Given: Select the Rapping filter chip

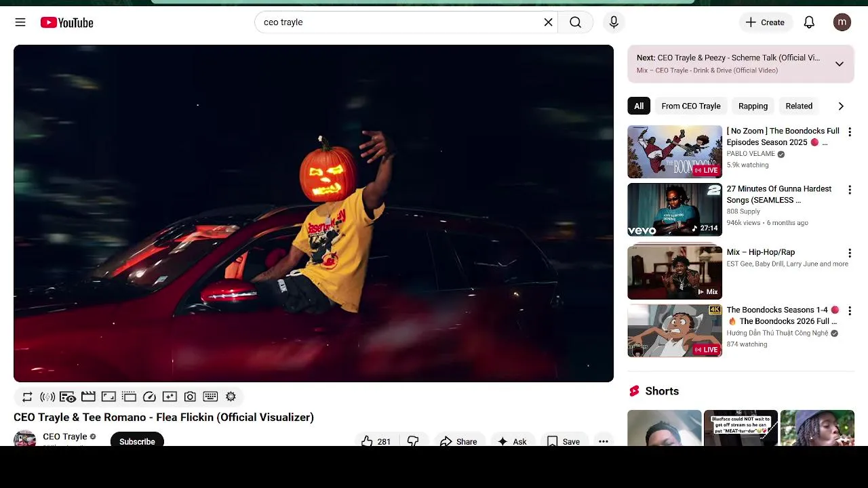Looking at the screenshot, I should tap(753, 106).
